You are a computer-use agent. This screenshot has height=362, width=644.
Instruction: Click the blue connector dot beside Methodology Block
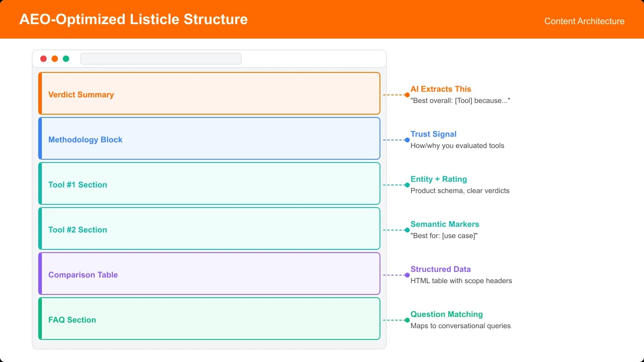pyautogui.click(x=407, y=140)
